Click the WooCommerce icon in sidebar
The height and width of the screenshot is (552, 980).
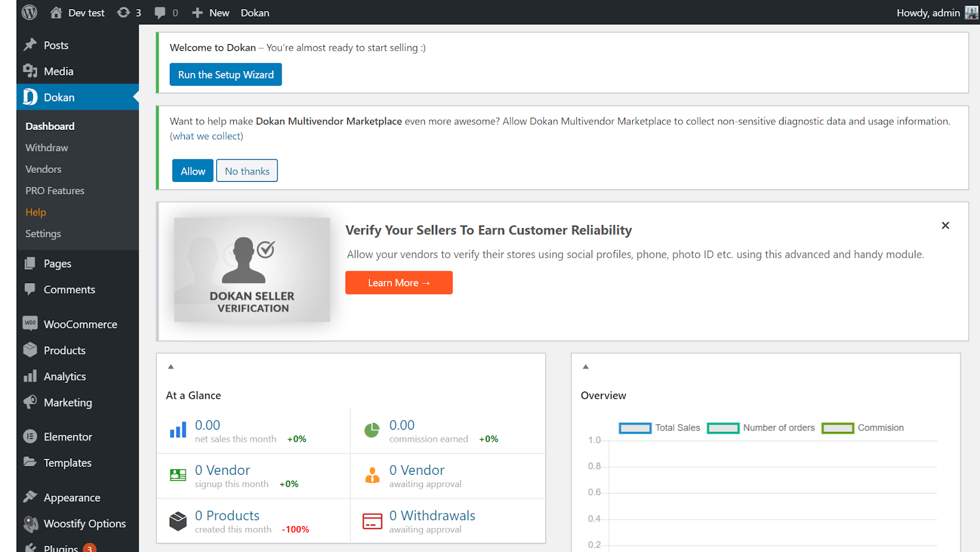click(30, 323)
